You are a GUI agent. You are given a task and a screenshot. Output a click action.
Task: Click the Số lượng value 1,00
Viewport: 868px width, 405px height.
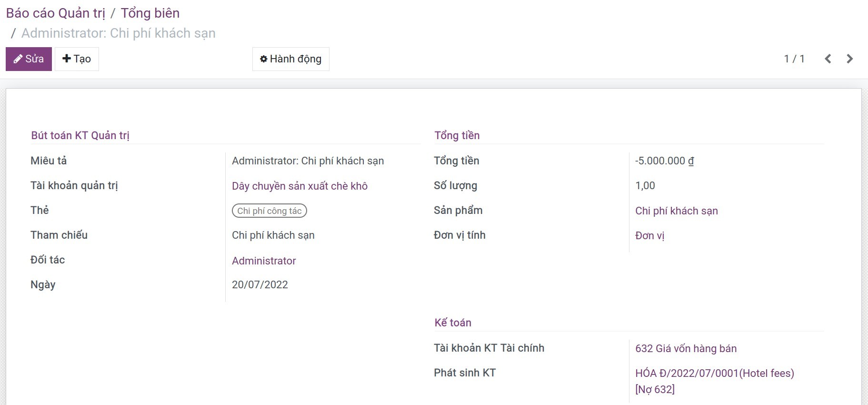pyautogui.click(x=645, y=186)
